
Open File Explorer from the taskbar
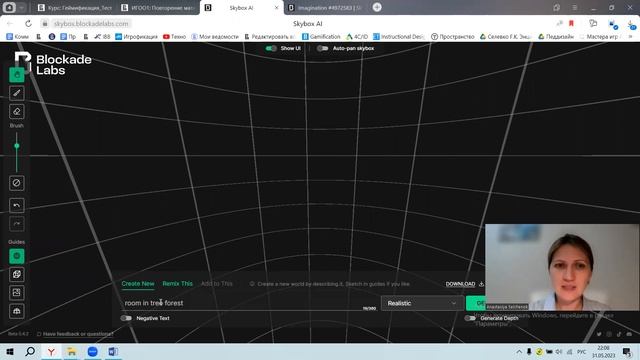72,351
